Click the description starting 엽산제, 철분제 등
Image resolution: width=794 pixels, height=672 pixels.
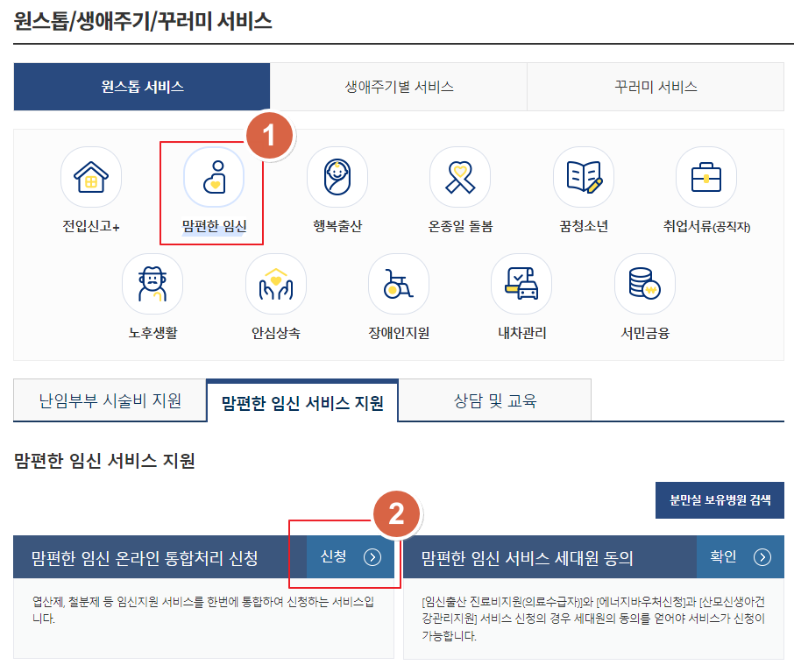tap(203, 610)
